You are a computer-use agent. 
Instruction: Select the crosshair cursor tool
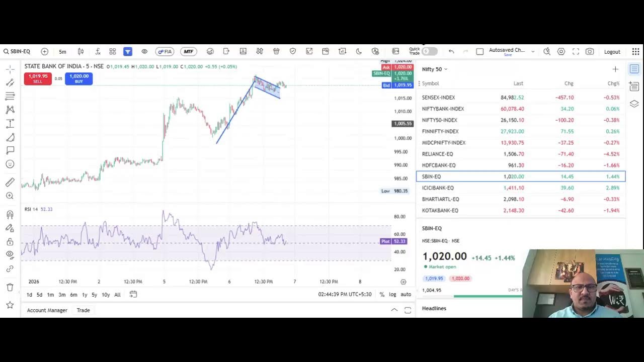point(10,69)
